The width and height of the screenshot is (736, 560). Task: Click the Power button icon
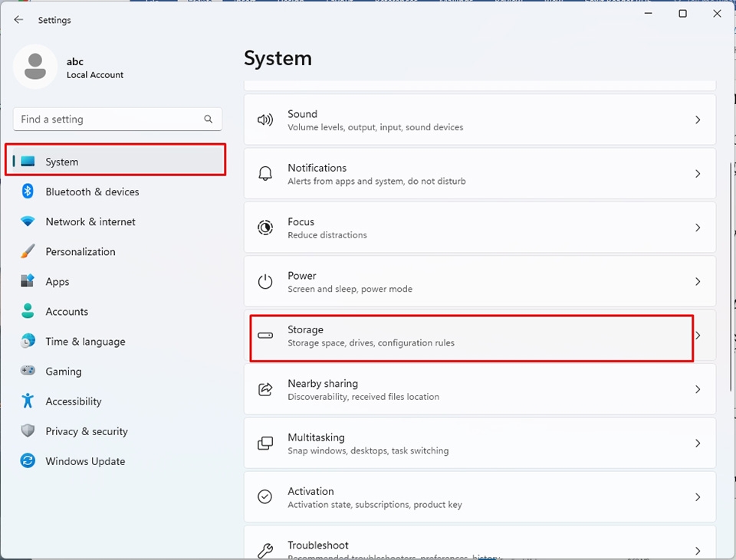point(265,281)
